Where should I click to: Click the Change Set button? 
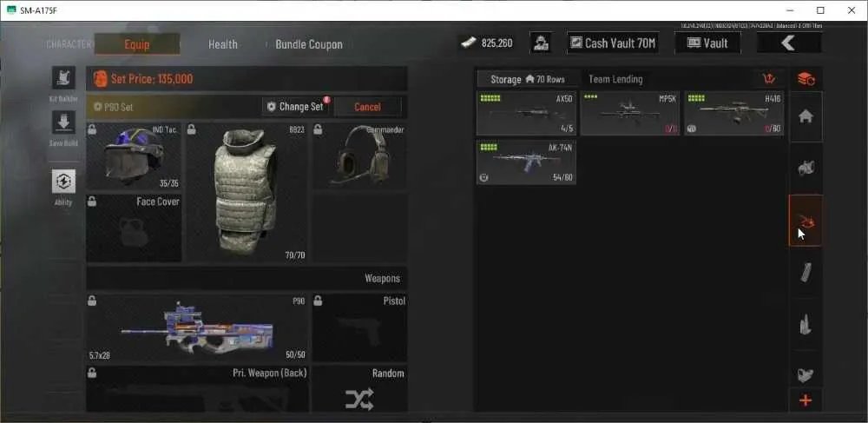point(296,107)
